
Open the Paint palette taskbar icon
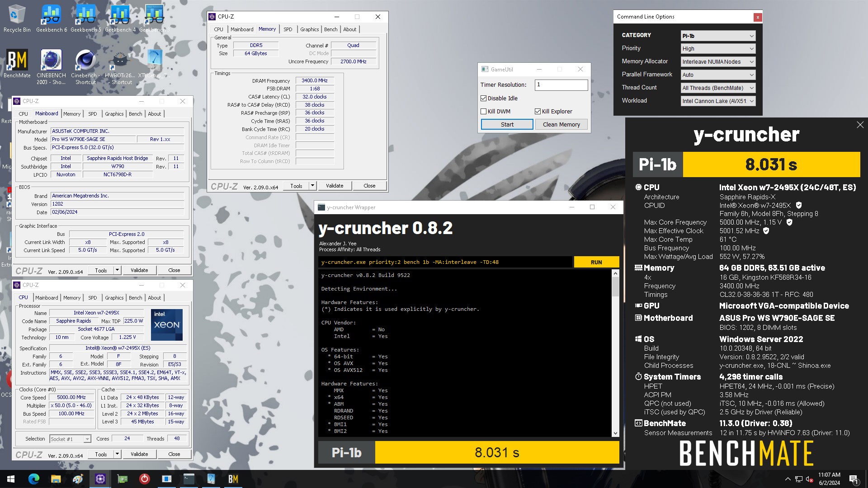[x=78, y=479]
